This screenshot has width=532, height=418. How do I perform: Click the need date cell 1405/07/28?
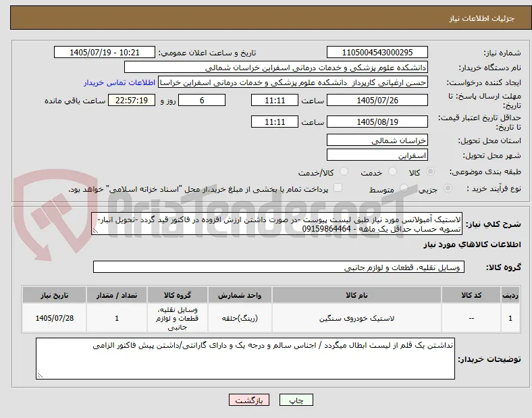pyautogui.click(x=54, y=318)
